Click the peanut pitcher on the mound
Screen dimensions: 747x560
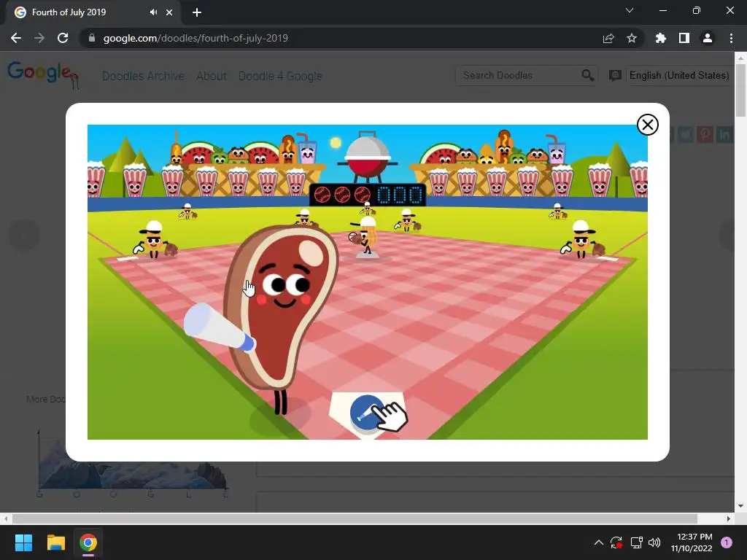[365, 236]
